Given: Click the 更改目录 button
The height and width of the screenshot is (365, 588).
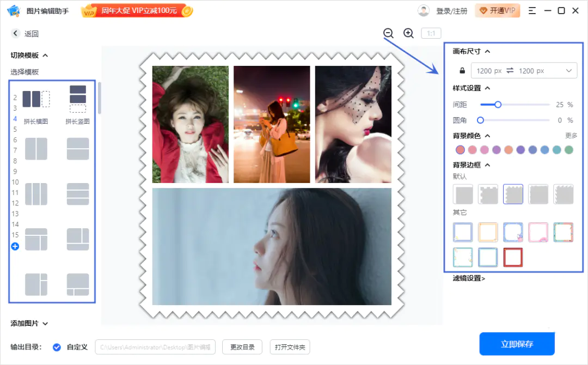Looking at the screenshot, I should (242, 347).
